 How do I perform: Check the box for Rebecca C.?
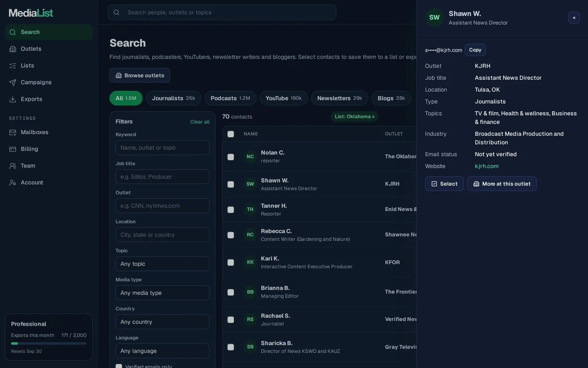tap(231, 235)
